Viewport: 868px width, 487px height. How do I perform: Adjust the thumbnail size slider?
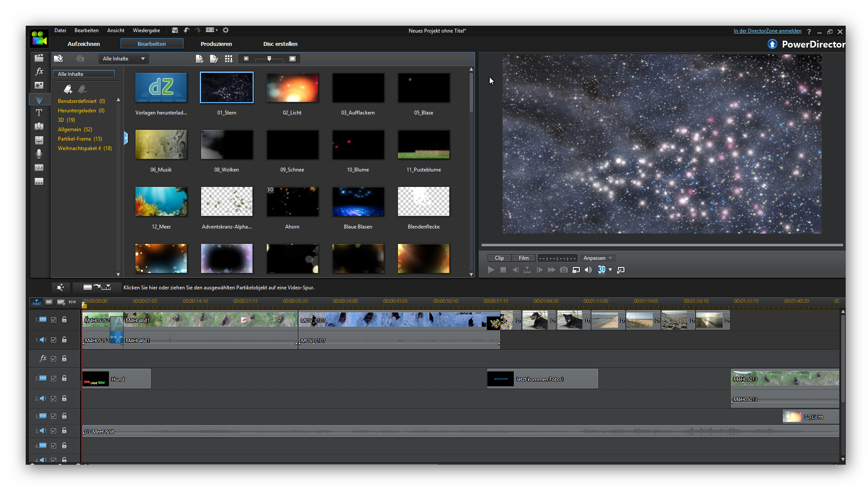[x=269, y=59]
